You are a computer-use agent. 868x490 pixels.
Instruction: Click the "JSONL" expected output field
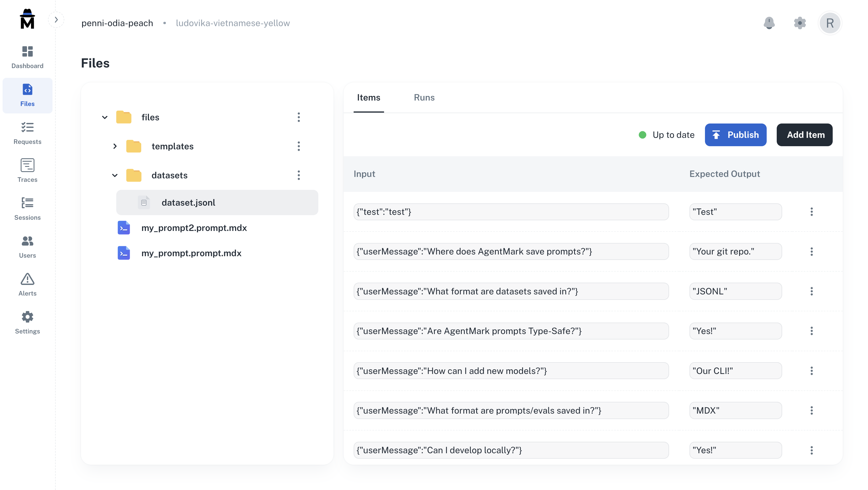tap(736, 291)
